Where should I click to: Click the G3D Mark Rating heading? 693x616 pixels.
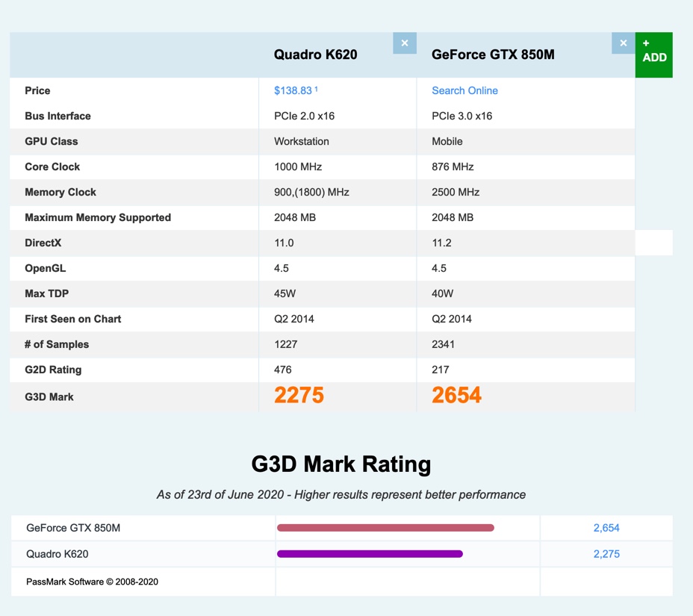tap(341, 464)
